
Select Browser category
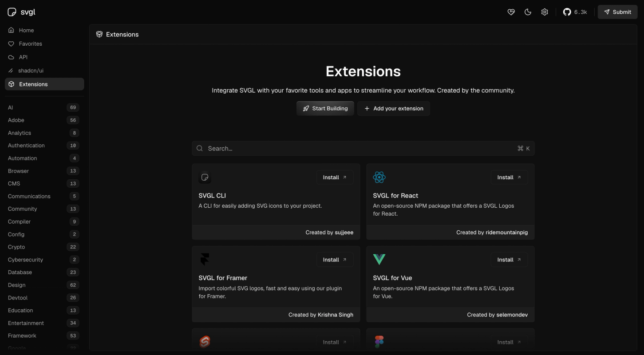coord(43,171)
